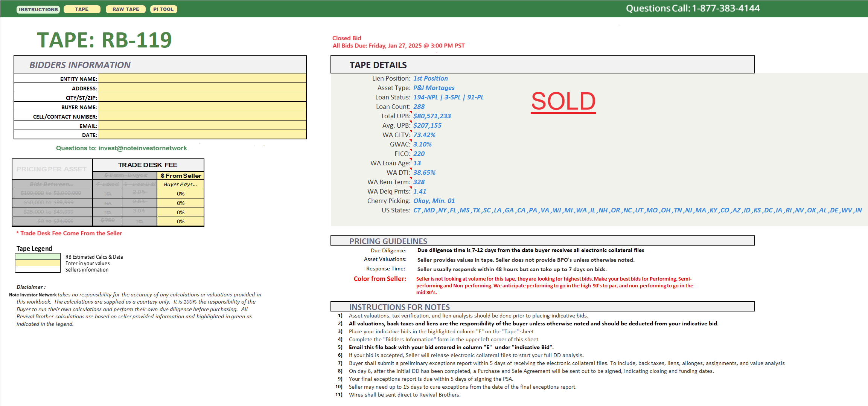Open the RAW TAPE sheet button
868x406 pixels.
click(126, 9)
